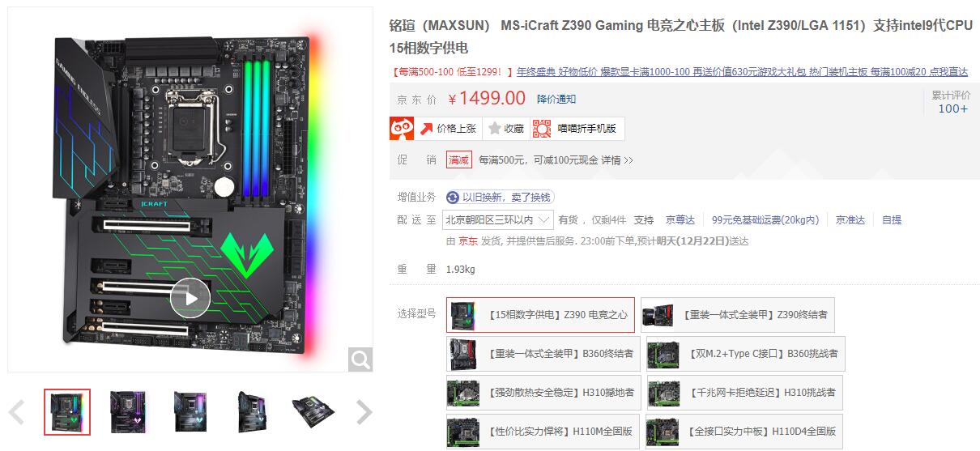Click the 降价通知 price alert link
The image size is (980, 451).
click(556, 99)
